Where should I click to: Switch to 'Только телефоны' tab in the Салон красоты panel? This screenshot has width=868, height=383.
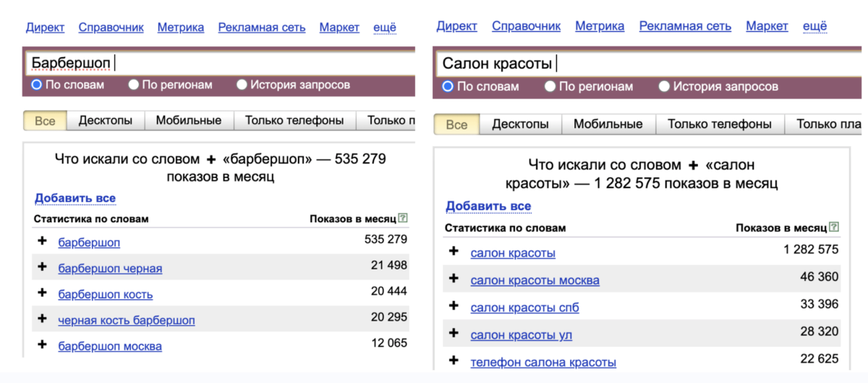click(720, 125)
